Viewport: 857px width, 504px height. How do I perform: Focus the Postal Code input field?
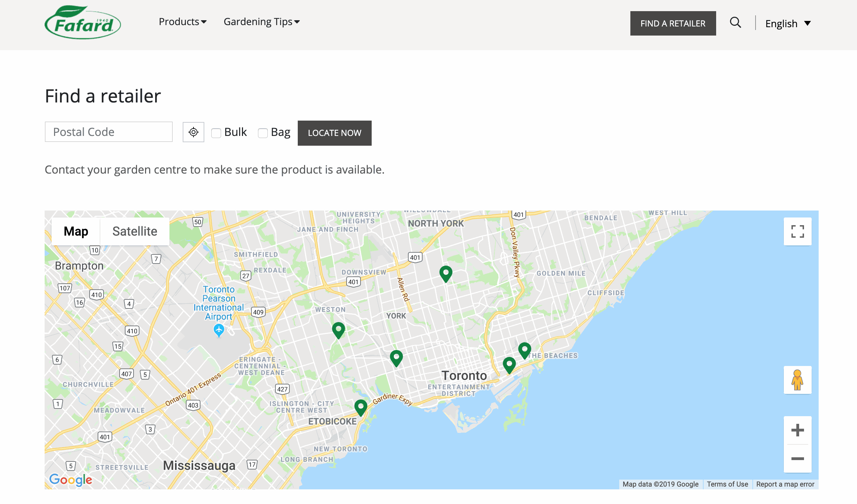(109, 132)
